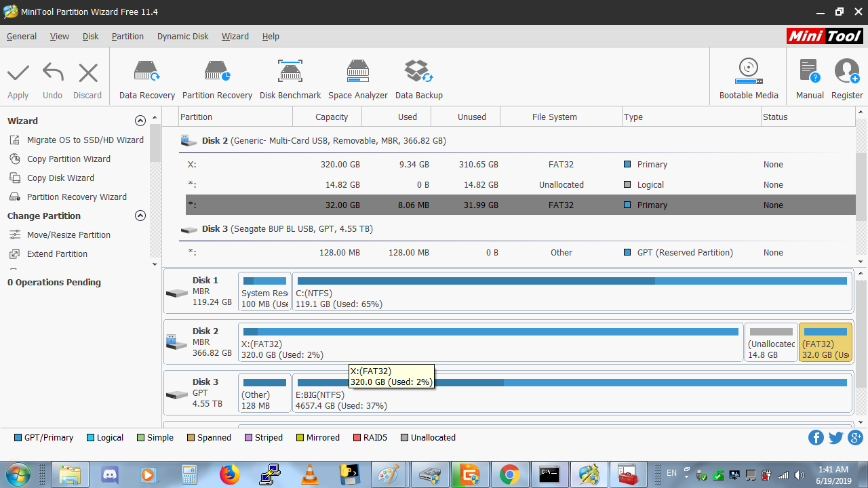Select the Unallocated Logical row in table
This screenshot has height=488, width=868.
coord(520,184)
